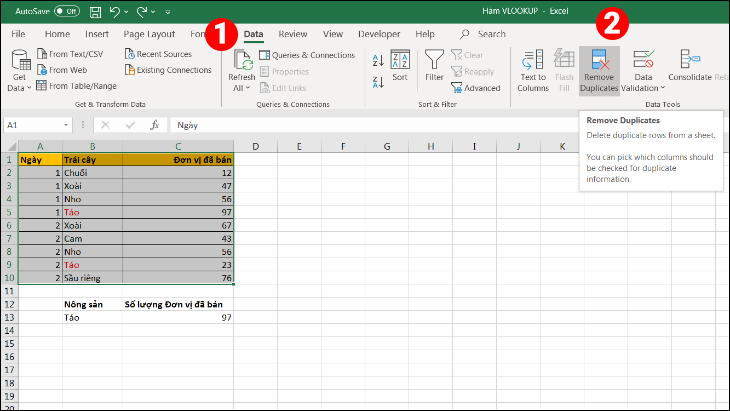Switch to the Home tab
The image size is (730, 411).
pos(57,34)
